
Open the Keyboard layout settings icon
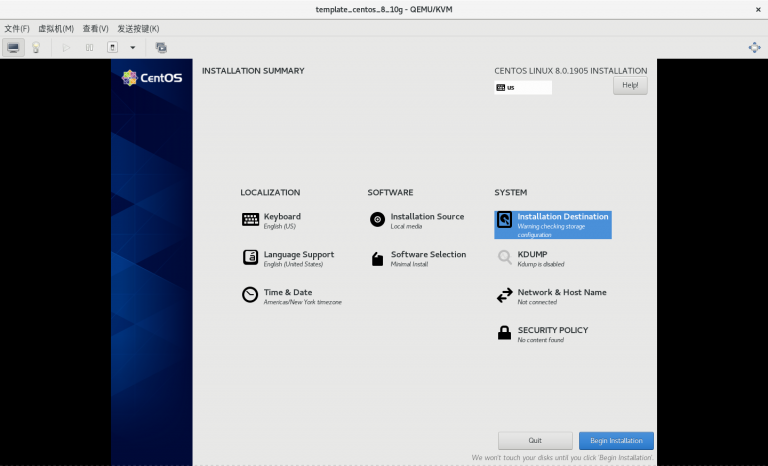[250, 220]
